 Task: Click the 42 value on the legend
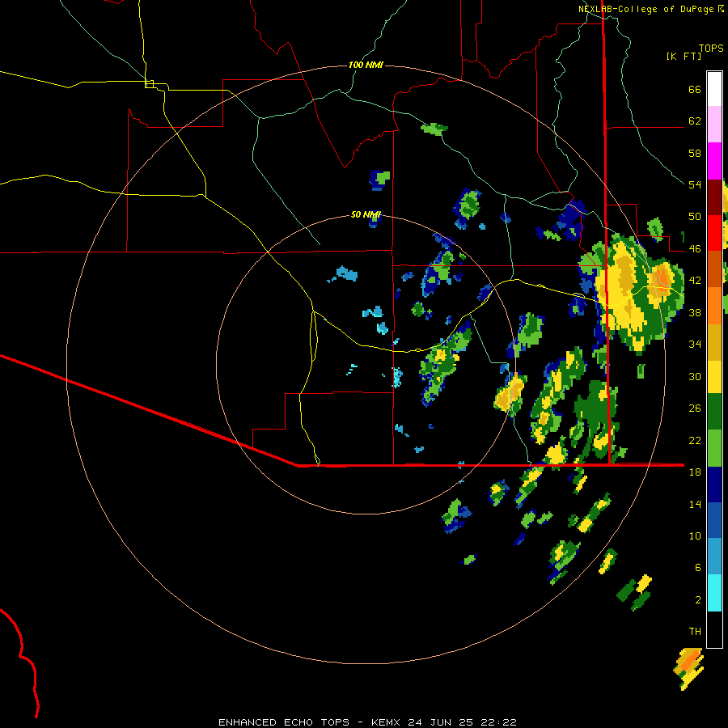(x=695, y=281)
